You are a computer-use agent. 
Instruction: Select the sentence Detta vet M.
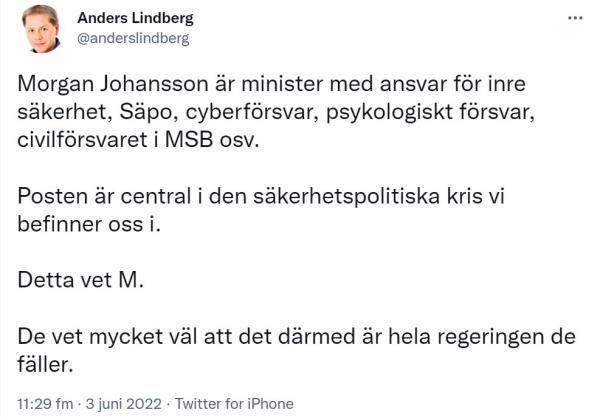80,281
